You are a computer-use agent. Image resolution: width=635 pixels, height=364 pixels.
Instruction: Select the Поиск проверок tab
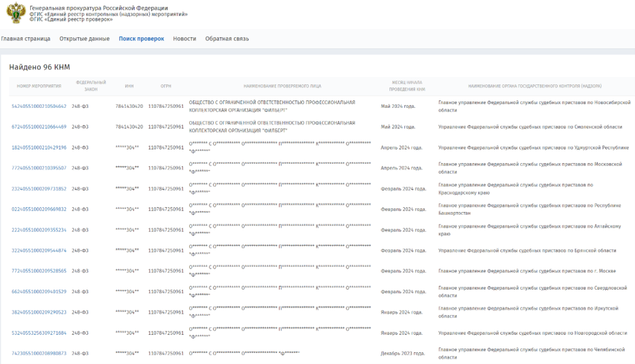coord(141,38)
